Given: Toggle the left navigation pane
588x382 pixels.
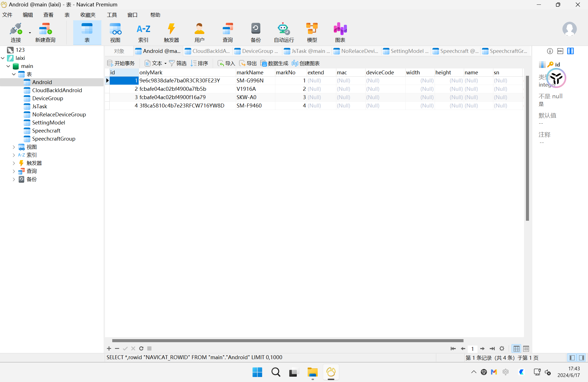Looking at the screenshot, I should (572, 358).
